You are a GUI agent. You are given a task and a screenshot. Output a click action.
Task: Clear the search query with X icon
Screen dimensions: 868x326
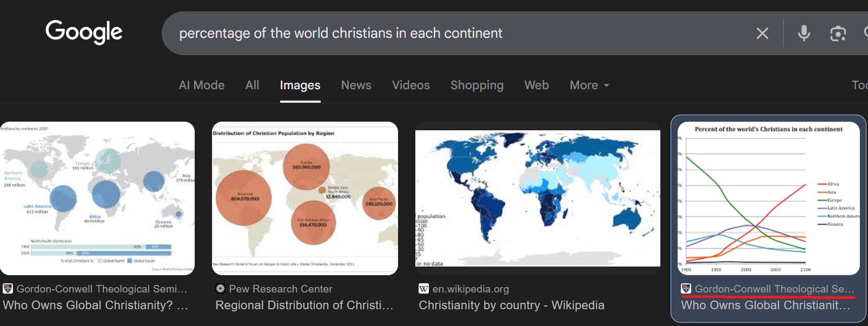pos(763,34)
